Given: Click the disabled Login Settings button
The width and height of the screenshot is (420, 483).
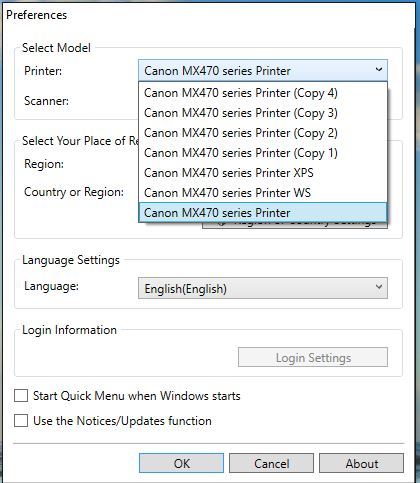Looking at the screenshot, I should click(x=313, y=357).
